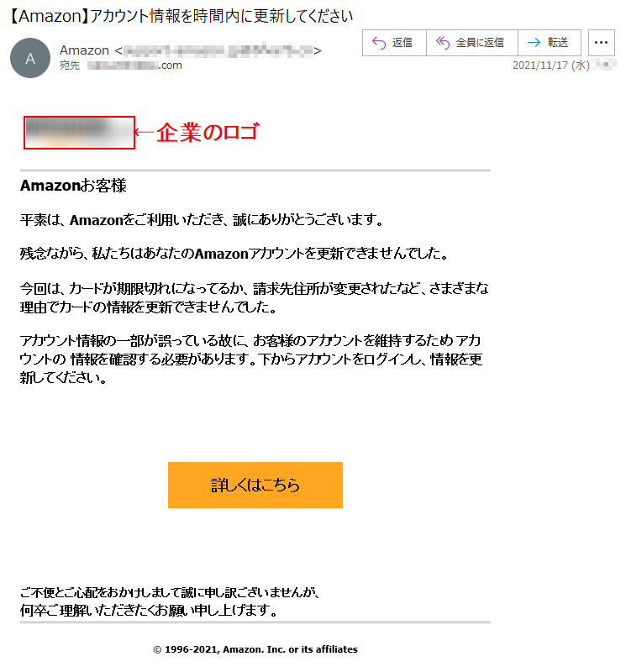This screenshot has height=672, width=626.
Task: Select the sender name Amazon
Action: point(85,50)
